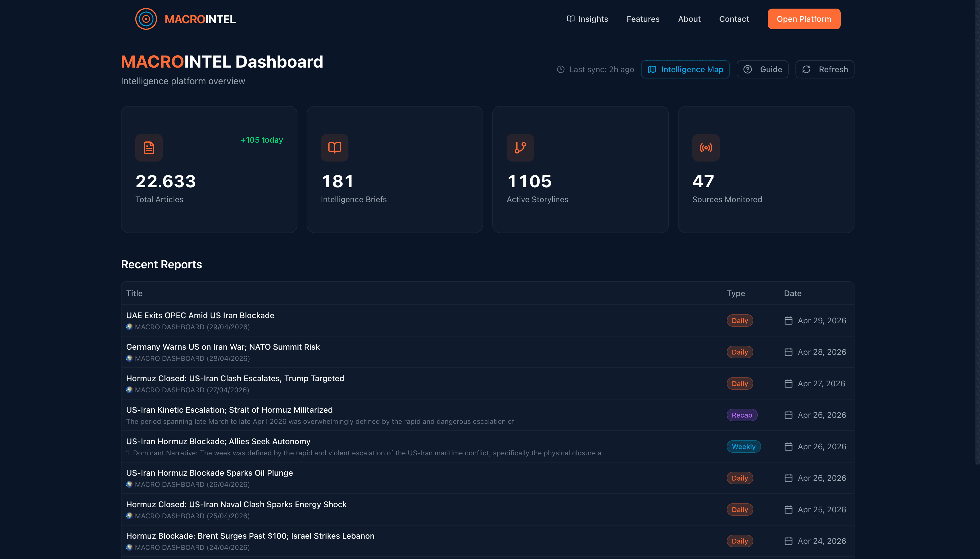
Task: Click globe icon beside MACRO DASHBOARD (27/04/2026)
Action: pyautogui.click(x=130, y=390)
